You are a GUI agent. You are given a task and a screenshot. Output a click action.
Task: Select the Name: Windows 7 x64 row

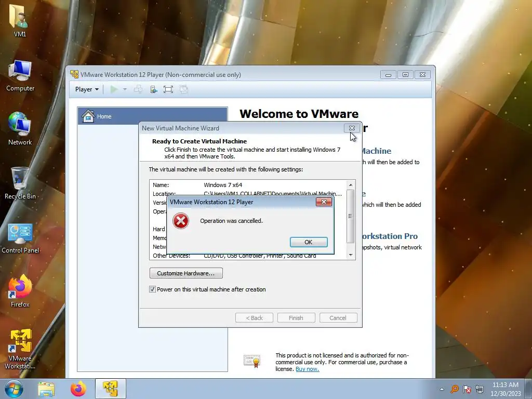tap(248, 185)
